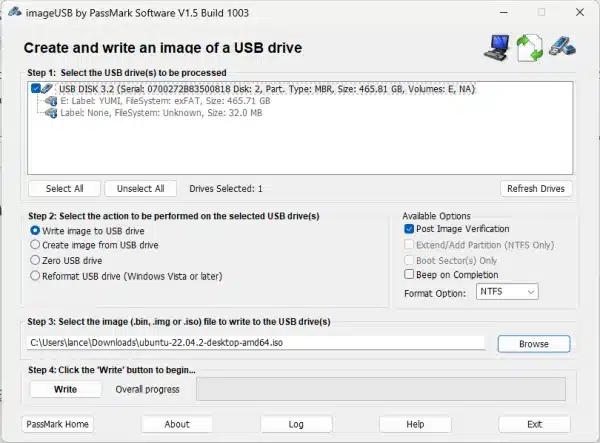Click Browse to choose image file
The height and width of the screenshot is (443, 600).
(534, 344)
